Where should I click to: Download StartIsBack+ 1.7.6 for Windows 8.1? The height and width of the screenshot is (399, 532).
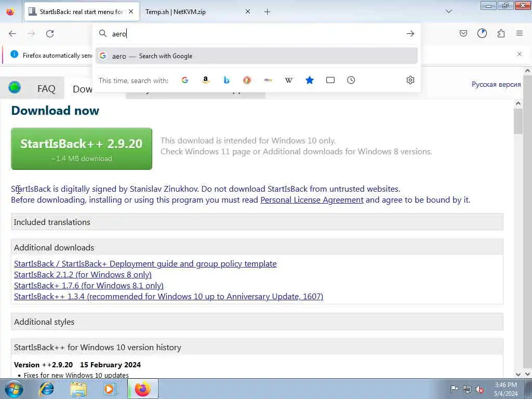[88, 285]
